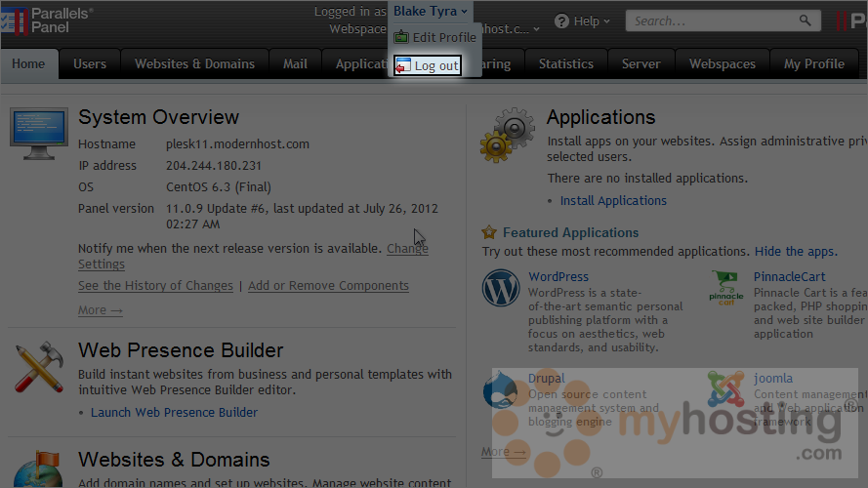Image resolution: width=868 pixels, height=488 pixels.
Task: Click the Featured Applications heading
Action: tap(571, 232)
